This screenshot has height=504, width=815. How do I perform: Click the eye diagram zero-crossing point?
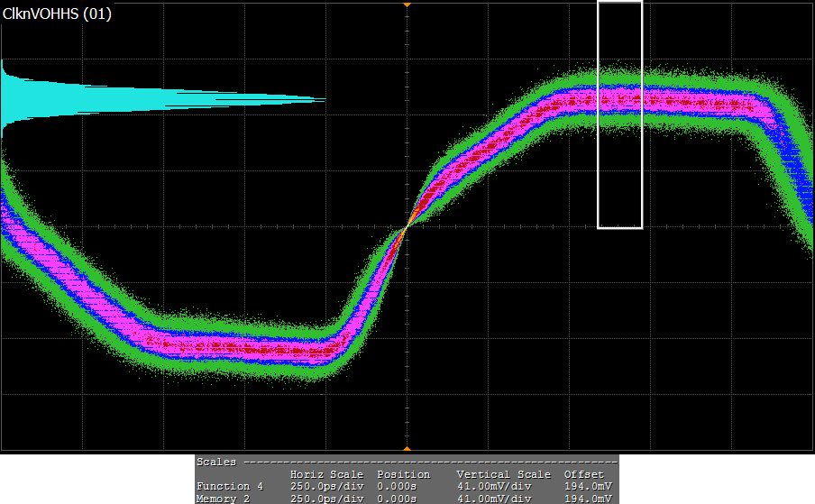tap(406, 226)
